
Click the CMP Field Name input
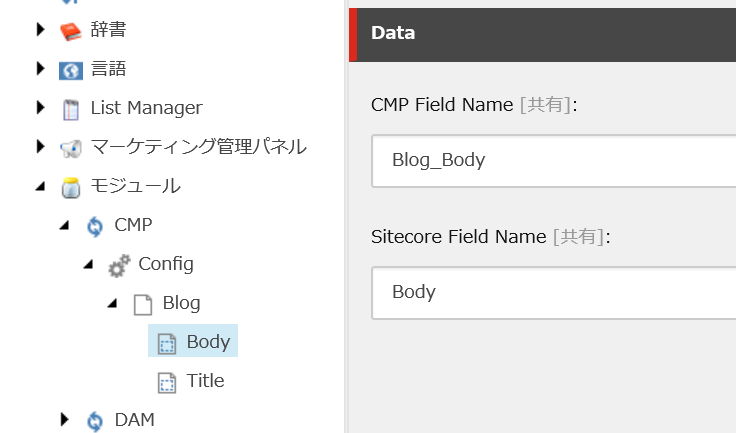[553, 161]
